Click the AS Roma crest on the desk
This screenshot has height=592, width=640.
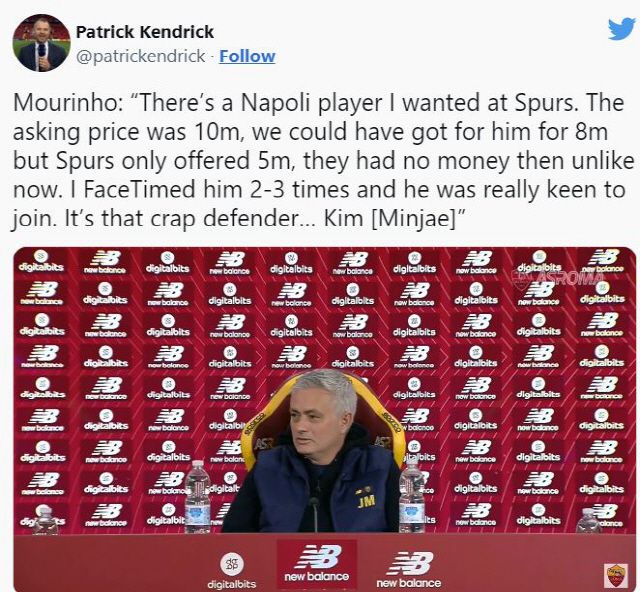coord(615,575)
